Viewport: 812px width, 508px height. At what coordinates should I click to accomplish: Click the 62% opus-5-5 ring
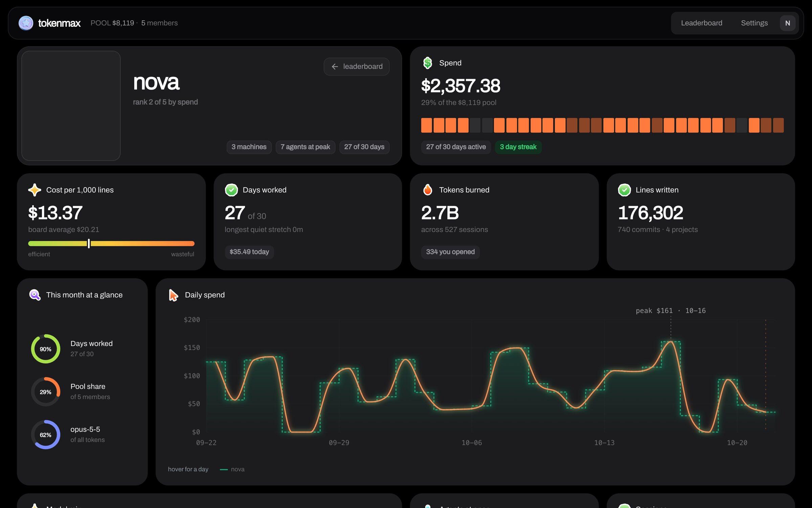[x=46, y=435]
